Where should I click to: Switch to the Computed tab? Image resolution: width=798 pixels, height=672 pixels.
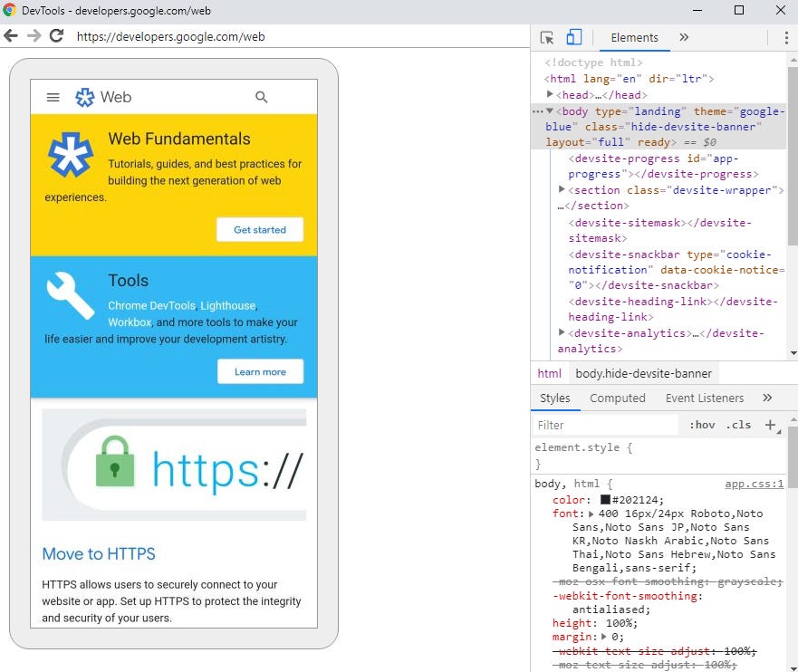click(x=618, y=398)
